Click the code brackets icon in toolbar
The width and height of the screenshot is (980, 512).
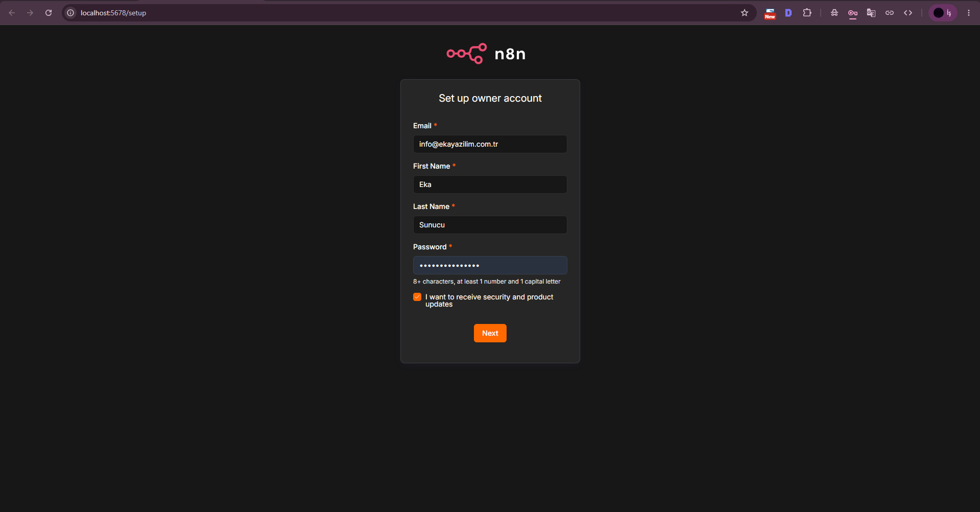pos(908,13)
